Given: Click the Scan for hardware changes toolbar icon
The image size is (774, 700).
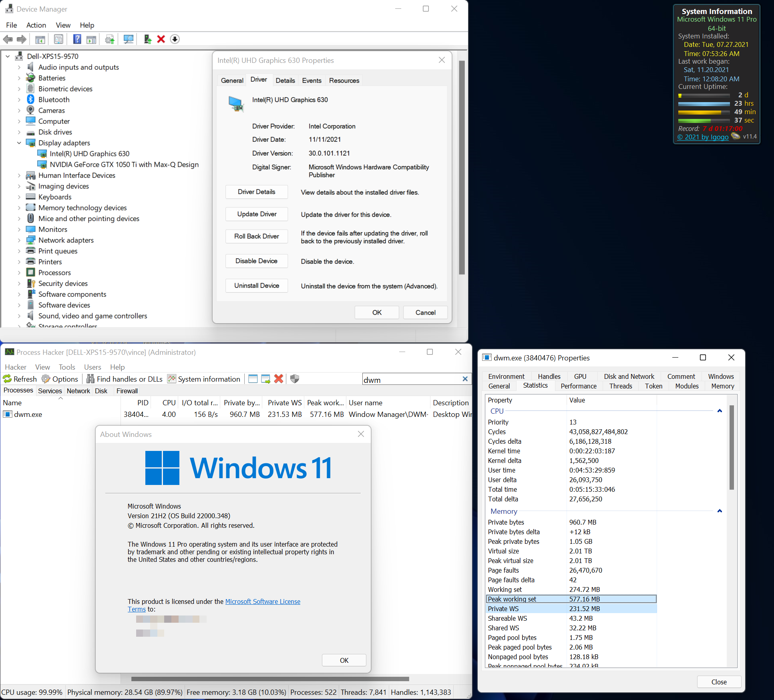Looking at the screenshot, I should (x=128, y=39).
